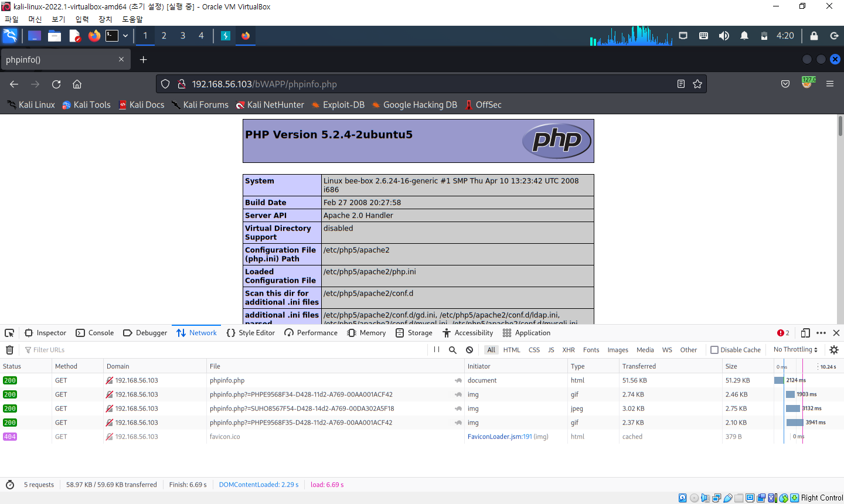Open the file manager icon in Kali panel
The height and width of the screenshot is (504, 844).
coord(55,36)
